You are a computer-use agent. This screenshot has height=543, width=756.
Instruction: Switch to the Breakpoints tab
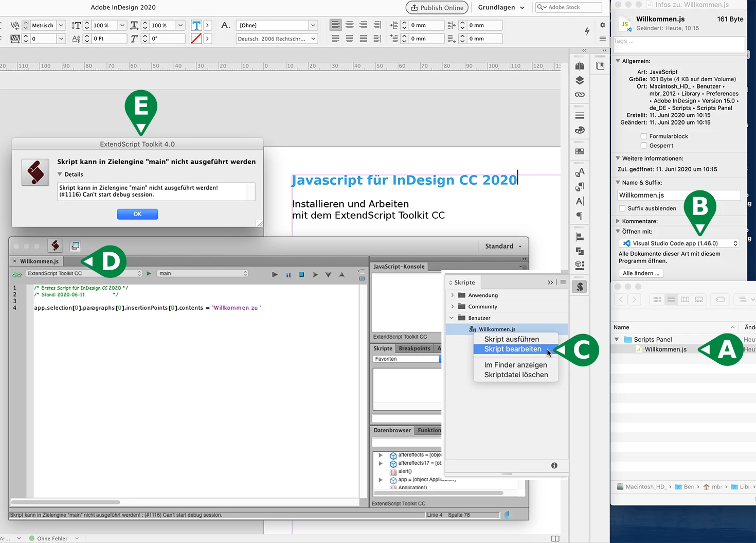tap(415, 348)
